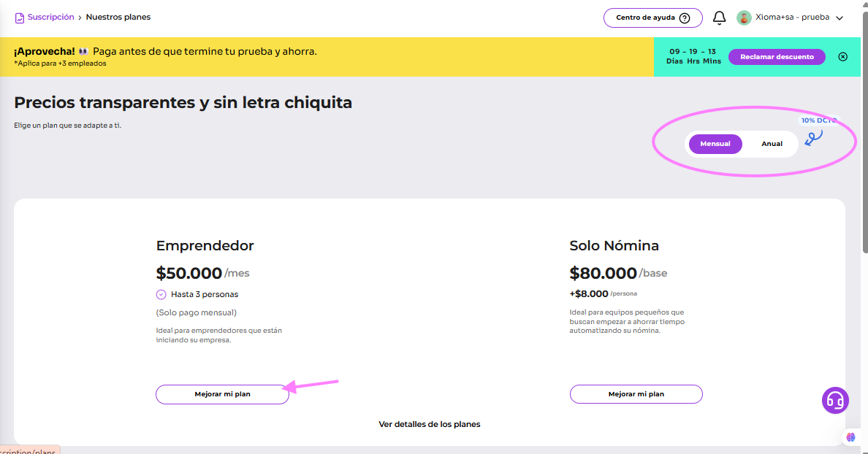Image resolution: width=868 pixels, height=454 pixels.
Task: Dismiss the yellow promo banner
Action: point(842,57)
